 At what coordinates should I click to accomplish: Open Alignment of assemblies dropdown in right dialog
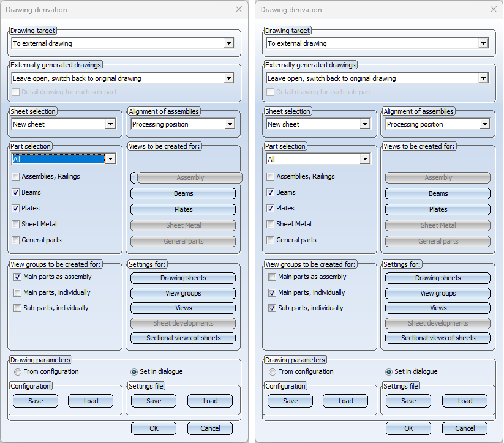(x=484, y=124)
